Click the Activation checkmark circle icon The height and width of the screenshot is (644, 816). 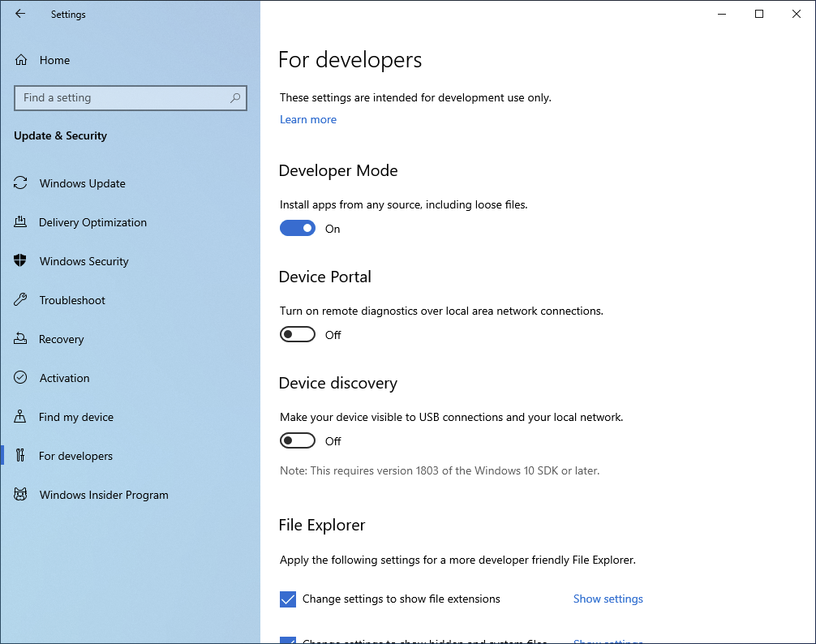[x=21, y=378]
